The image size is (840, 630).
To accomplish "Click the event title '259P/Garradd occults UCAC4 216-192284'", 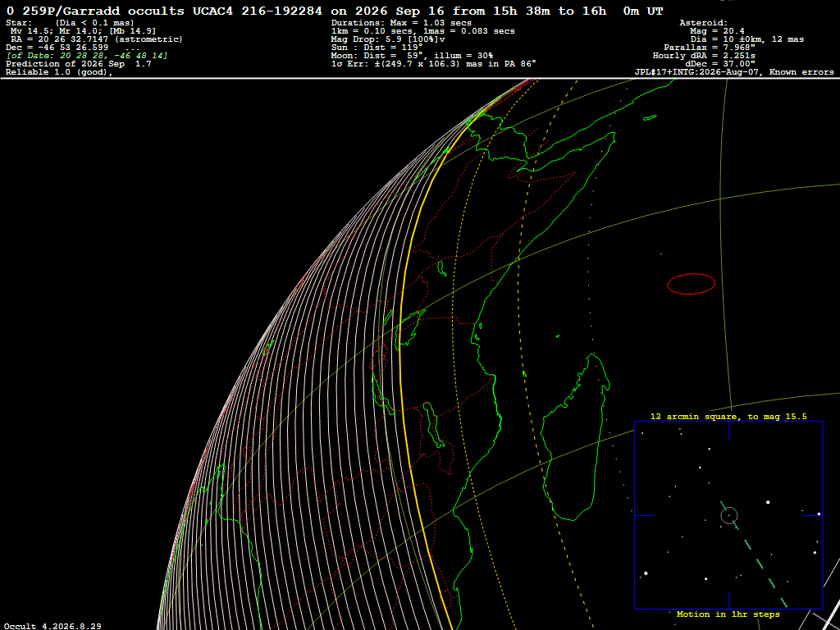I will coord(172,11).
